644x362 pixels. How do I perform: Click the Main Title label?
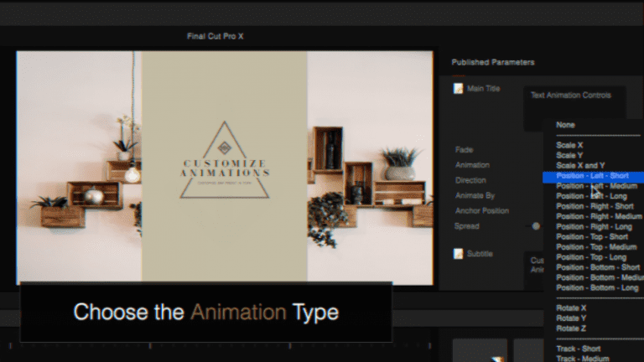pos(483,88)
